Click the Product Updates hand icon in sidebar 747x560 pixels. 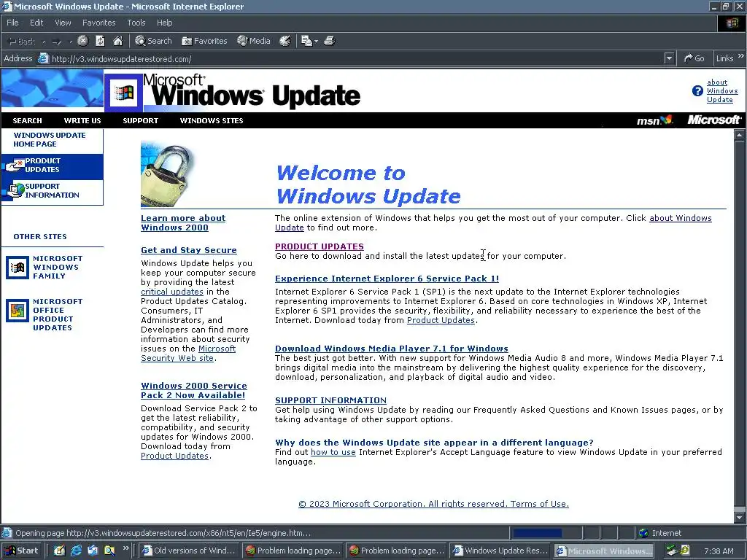[14, 166]
